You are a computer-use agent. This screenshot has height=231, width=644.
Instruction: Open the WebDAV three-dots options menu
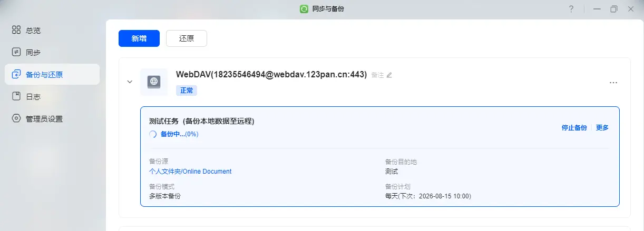click(x=613, y=83)
